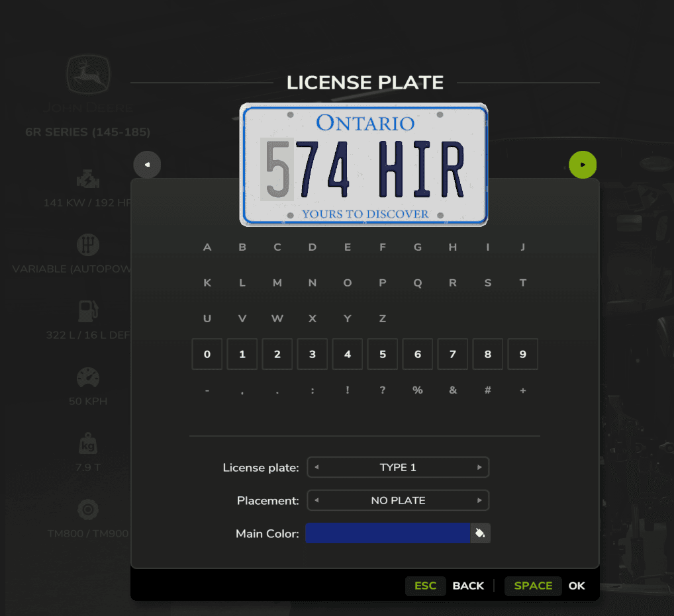Choose digit 3 key
The image size is (674, 616).
pos(313,354)
